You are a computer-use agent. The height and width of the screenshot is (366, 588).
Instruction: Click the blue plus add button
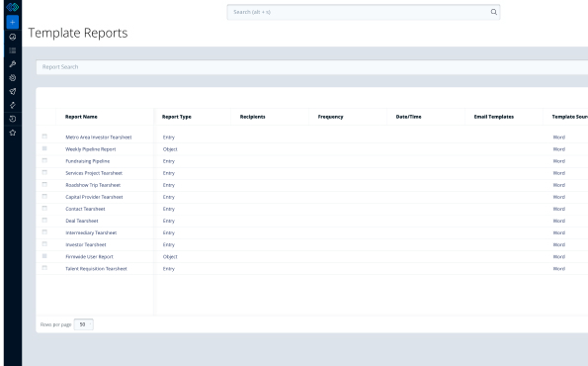click(13, 23)
